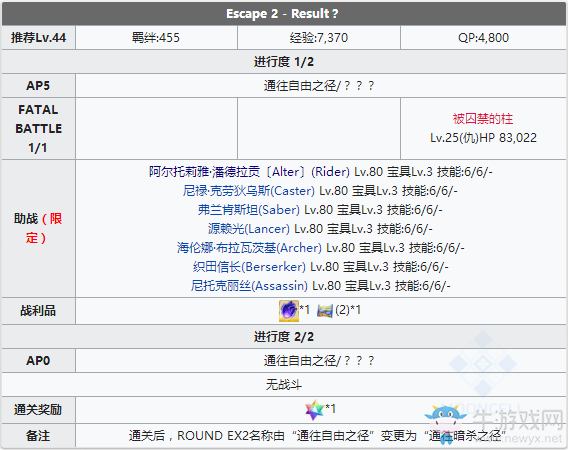Click the blue mascot watermark logo

446,424
